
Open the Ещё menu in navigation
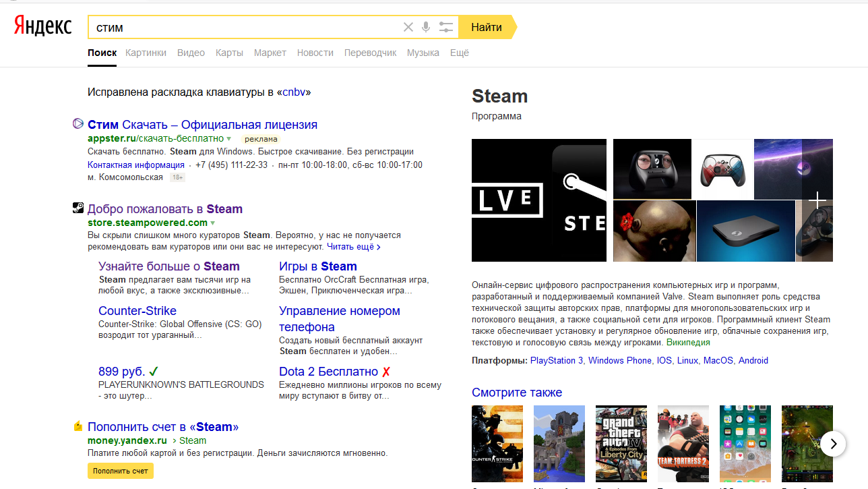pyautogui.click(x=460, y=53)
